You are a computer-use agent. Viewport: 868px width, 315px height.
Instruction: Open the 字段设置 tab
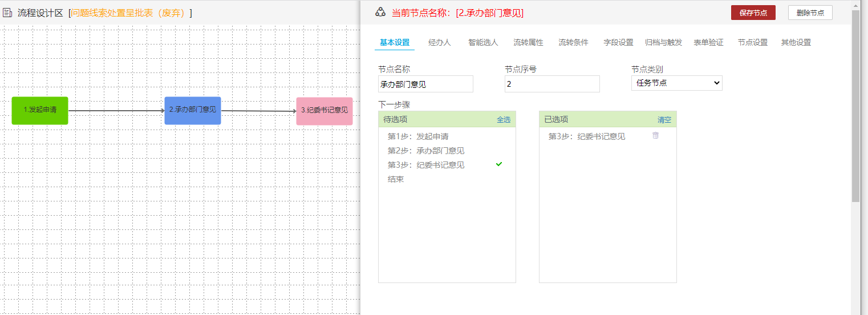click(618, 42)
